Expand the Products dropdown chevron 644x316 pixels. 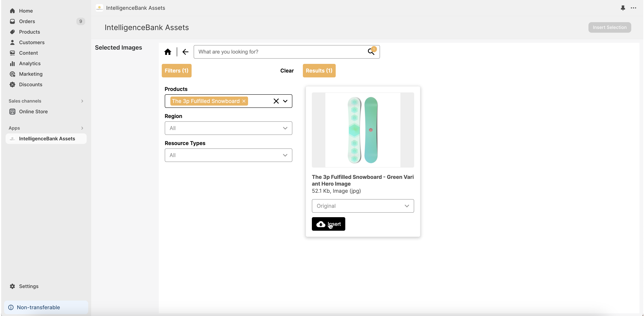(x=285, y=101)
